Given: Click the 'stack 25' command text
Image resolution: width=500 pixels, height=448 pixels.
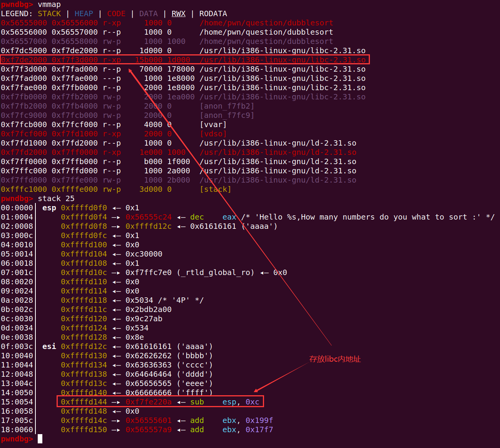Looking at the screenshot, I should pyautogui.click(x=56, y=199).
